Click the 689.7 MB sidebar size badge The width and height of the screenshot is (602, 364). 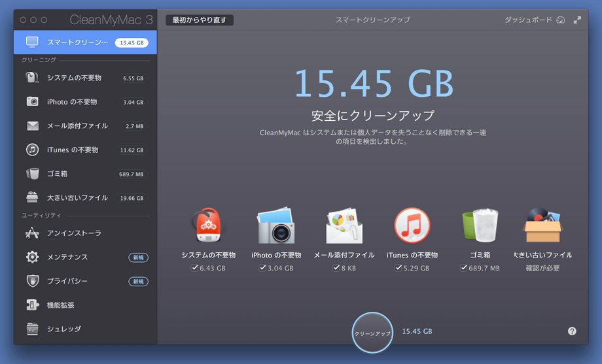click(x=131, y=174)
